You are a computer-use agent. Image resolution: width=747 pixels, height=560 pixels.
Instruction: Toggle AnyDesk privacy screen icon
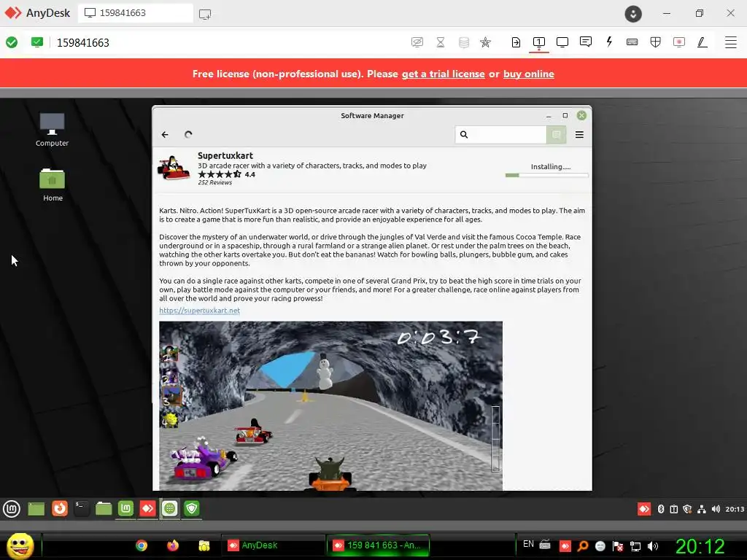417,42
